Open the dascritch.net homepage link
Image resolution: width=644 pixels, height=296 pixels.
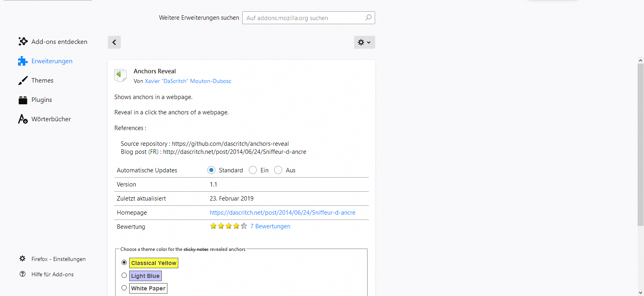coord(283,213)
